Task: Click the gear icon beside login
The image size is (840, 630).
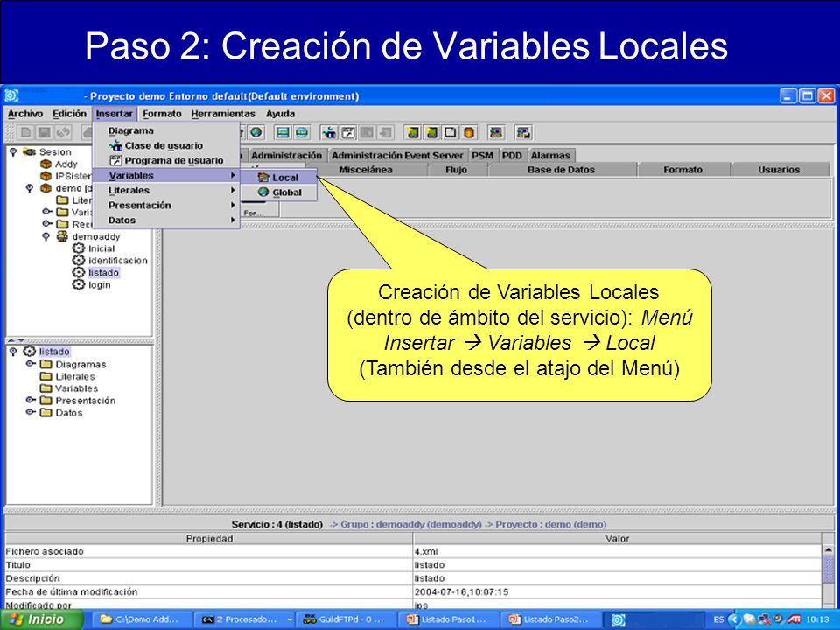Action: tap(79, 284)
